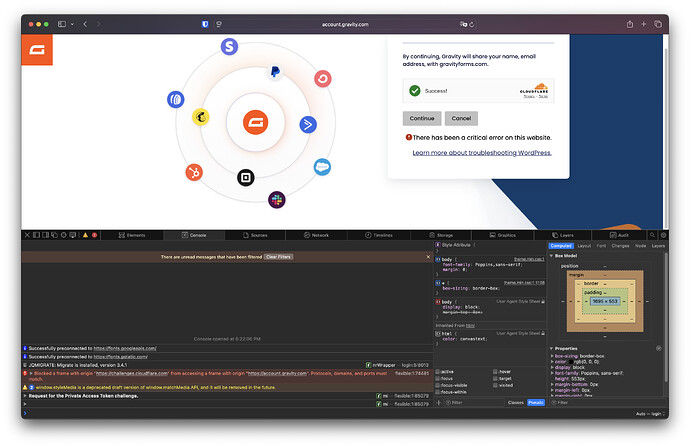This screenshot has width=690, height=446.
Task: Open the Layers tab in inspector toolbar
Action: tap(563, 235)
